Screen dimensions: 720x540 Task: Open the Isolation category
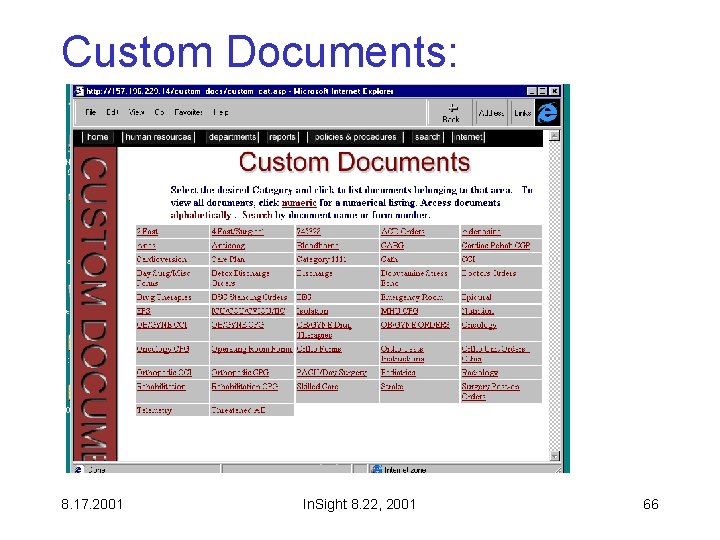pyautogui.click(x=312, y=311)
